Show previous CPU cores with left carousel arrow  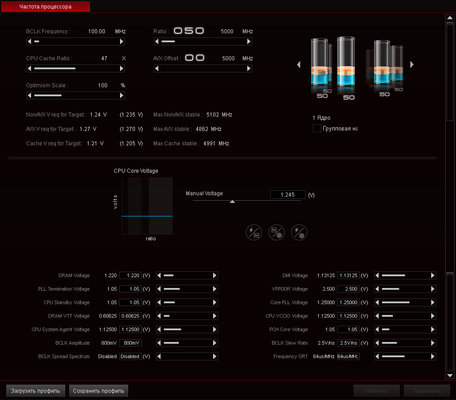[x=299, y=64]
